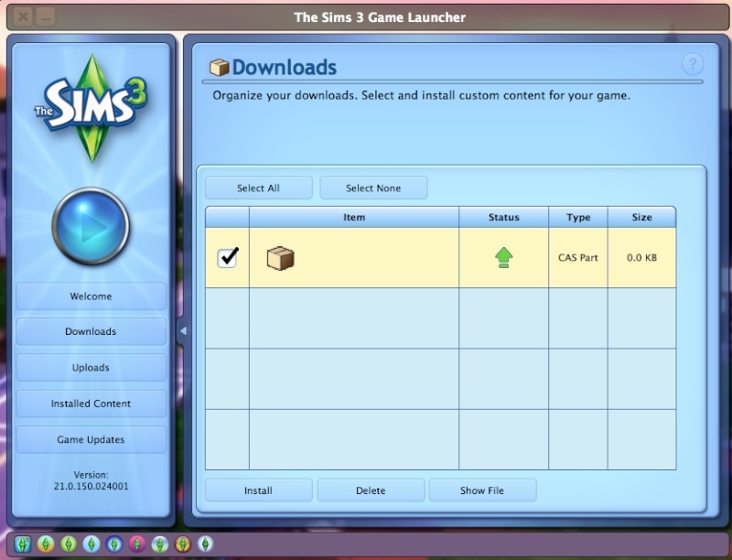This screenshot has height=560, width=732.
Task: Open the Installed Content section
Action: click(91, 404)
